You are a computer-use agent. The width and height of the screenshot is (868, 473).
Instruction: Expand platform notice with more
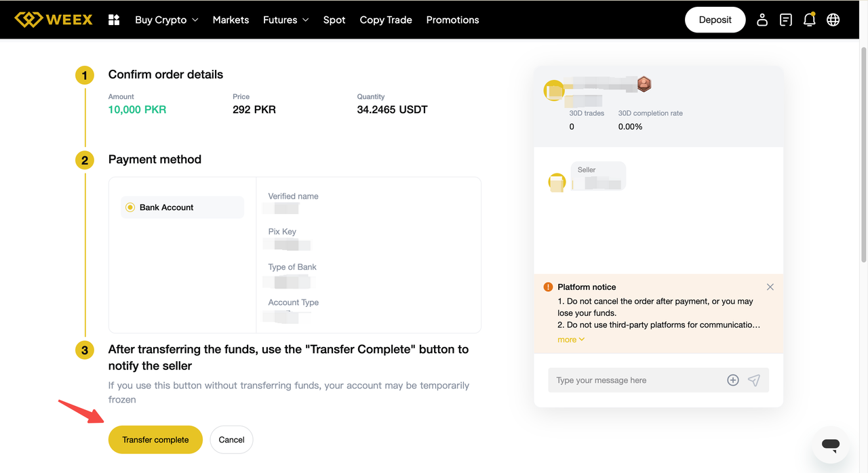(570, 340)
